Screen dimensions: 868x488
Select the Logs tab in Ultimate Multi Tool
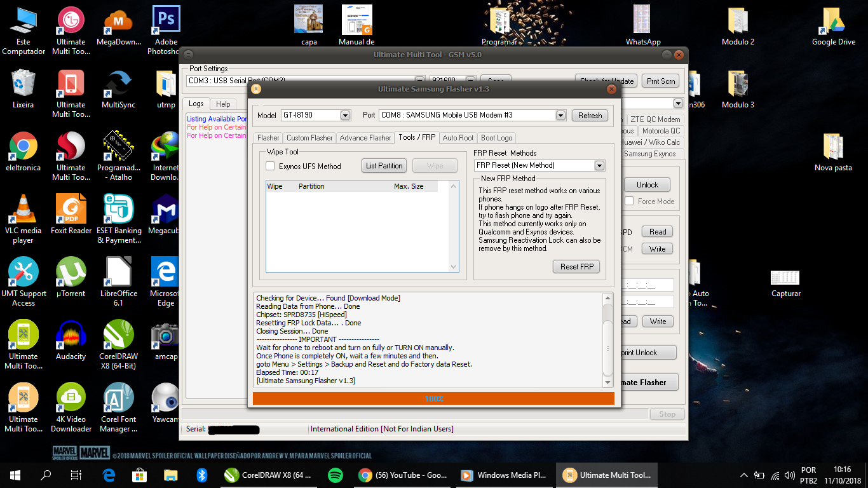click(196, 104)
